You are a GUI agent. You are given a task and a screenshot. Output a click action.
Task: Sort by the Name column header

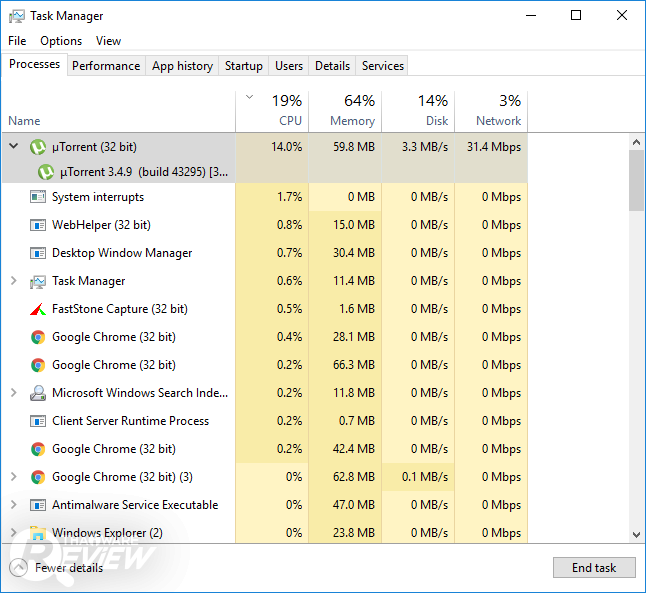119,112
